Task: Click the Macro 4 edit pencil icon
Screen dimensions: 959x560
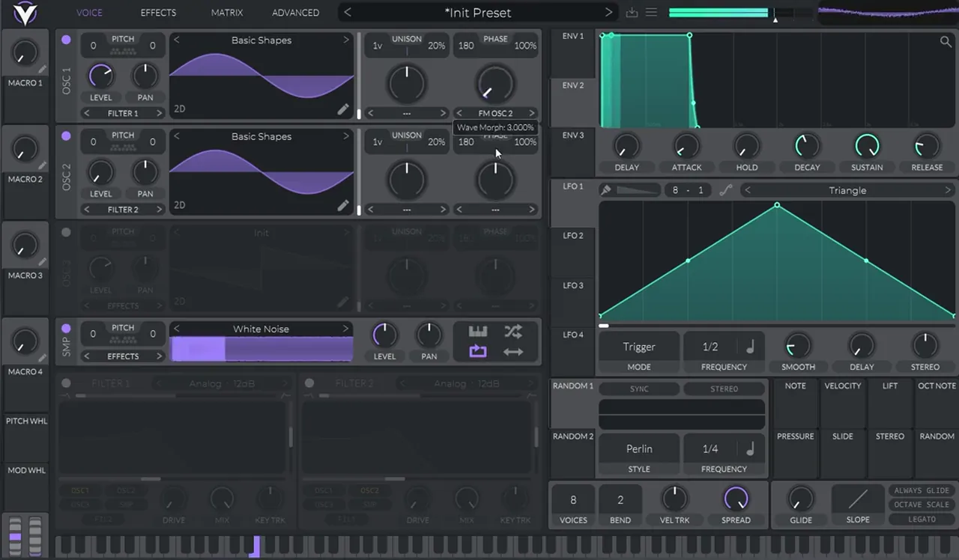Action: pyautogui.click(x=43, y=359)
